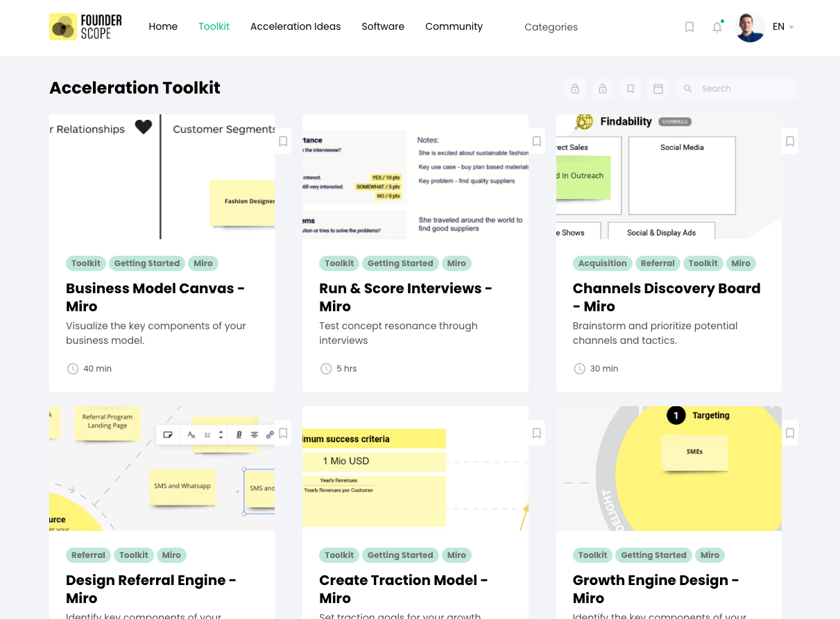Viewport: 840px width, 619px height.
Task: Open the calendar filter icon
Action: tap(658, 89)
